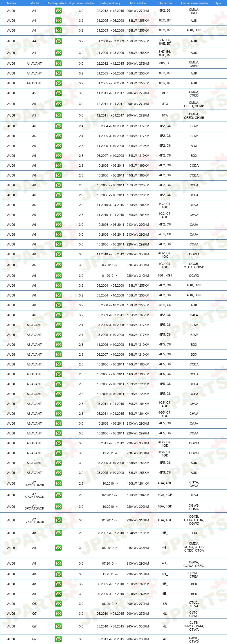Select body code '8R'

[165, 604]
